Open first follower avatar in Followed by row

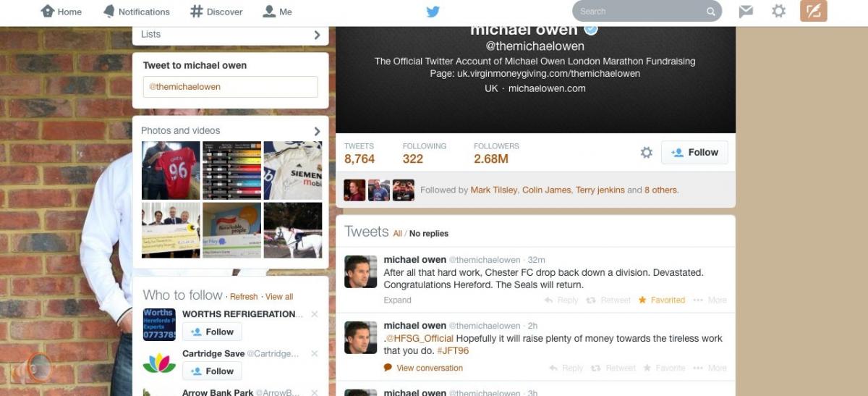click(x=354, y=190)
